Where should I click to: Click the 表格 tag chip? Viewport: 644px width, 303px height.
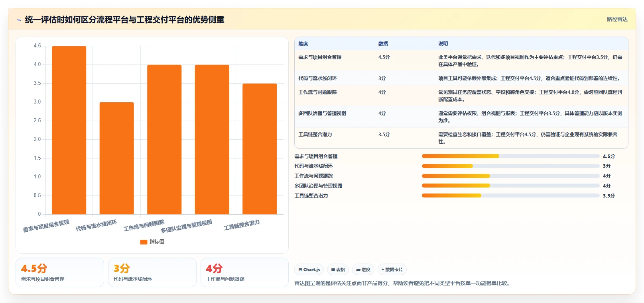click(x=338, y=270)
